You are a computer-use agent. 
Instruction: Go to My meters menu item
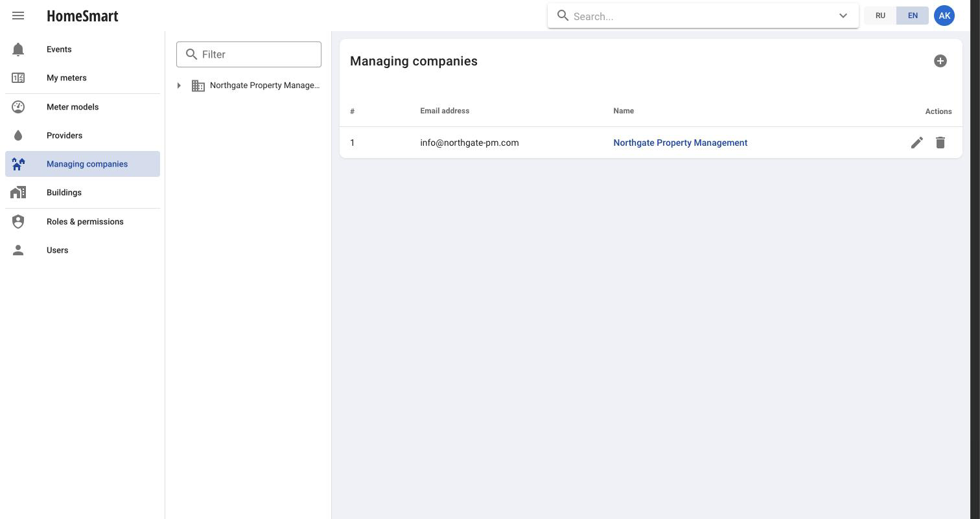82,78
